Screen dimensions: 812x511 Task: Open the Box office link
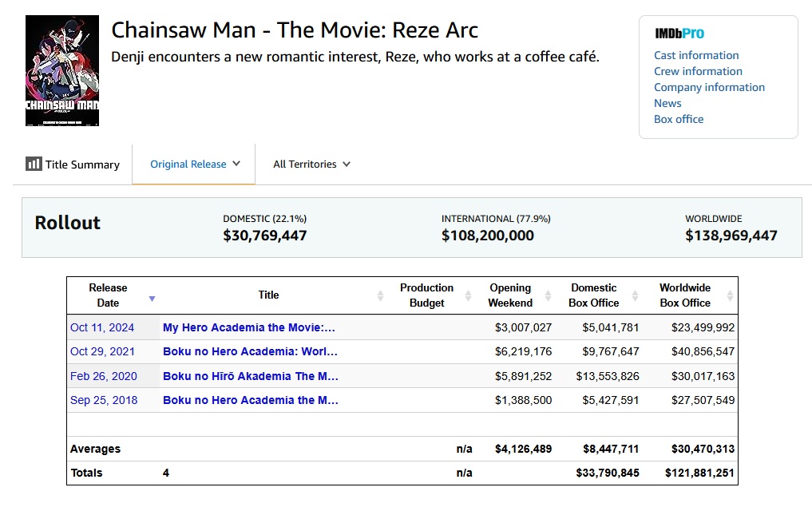point(679,119)
